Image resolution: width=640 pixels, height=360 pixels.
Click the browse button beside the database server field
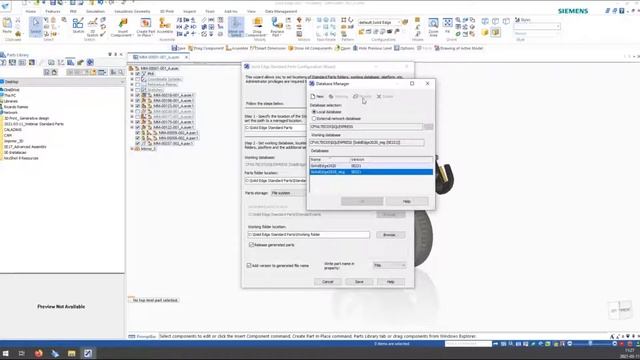click(428, 127)
